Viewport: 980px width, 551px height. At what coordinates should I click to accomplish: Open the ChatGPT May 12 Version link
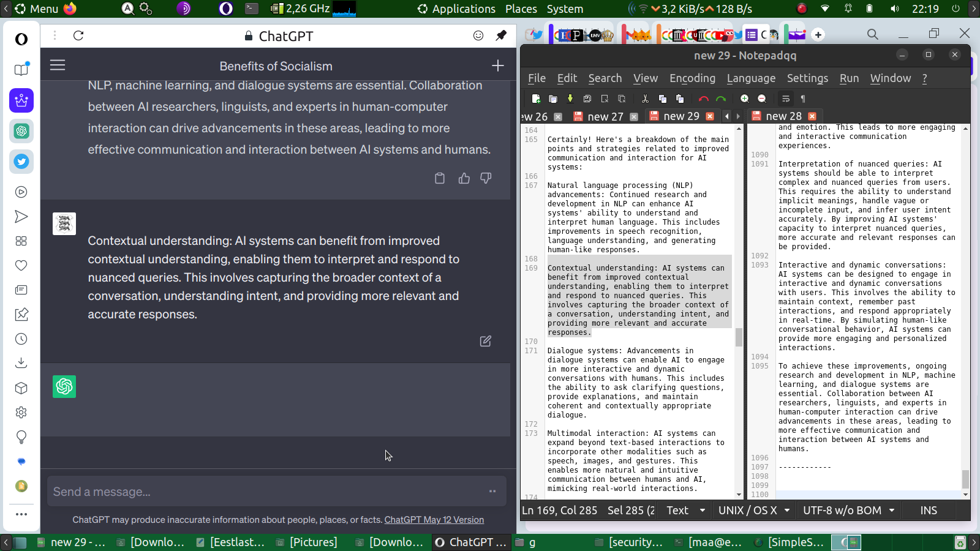tap(434, 520)
